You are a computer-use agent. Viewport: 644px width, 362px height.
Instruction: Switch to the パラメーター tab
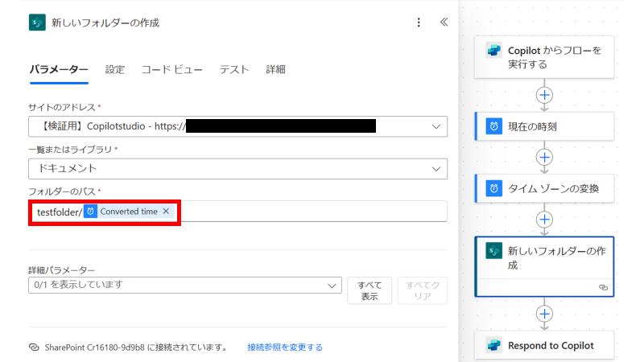(x=59, y=69)
